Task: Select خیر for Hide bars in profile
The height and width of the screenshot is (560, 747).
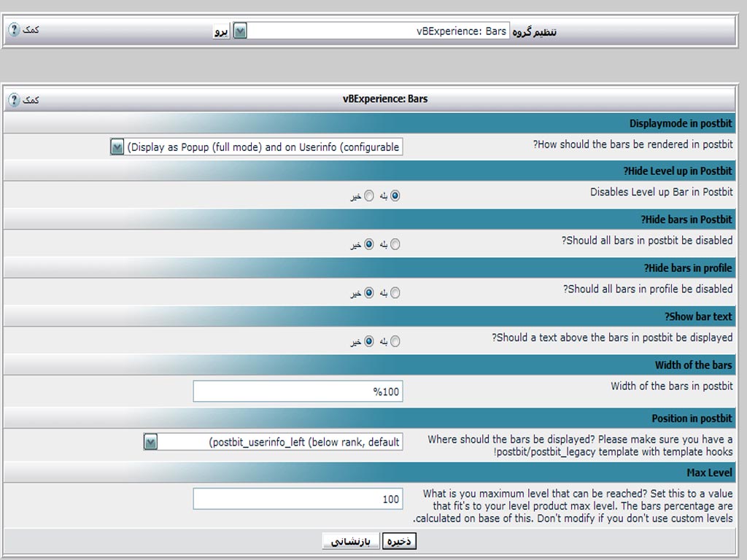Action: (368, 293)
